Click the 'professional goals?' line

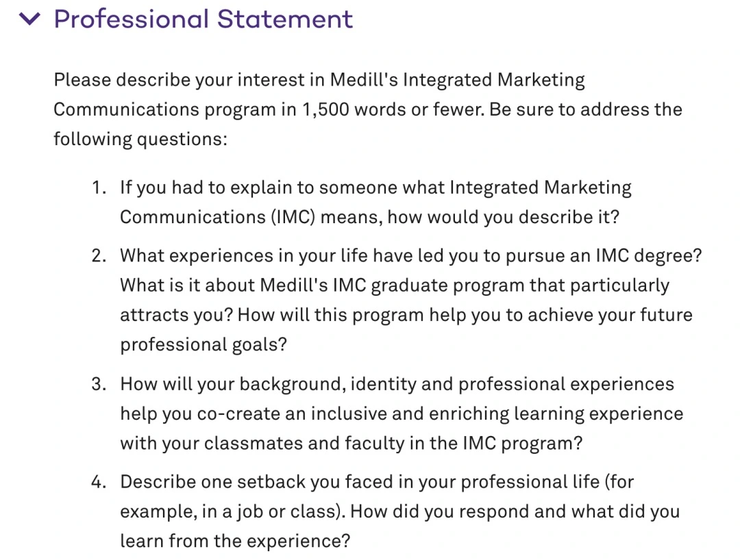(x=203, y=345)
